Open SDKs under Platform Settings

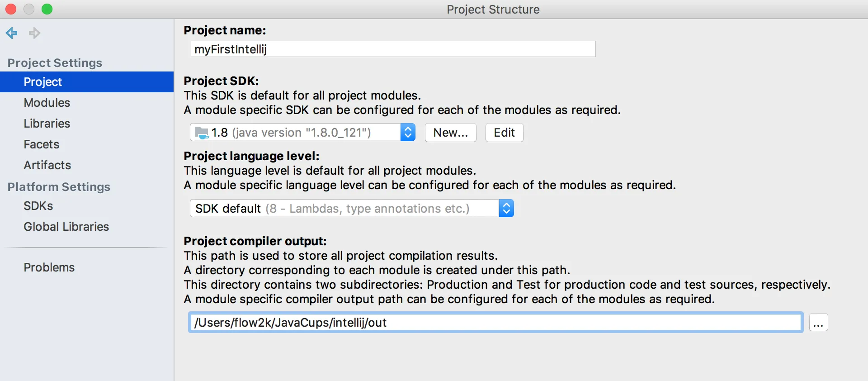[x=38, y=206]
